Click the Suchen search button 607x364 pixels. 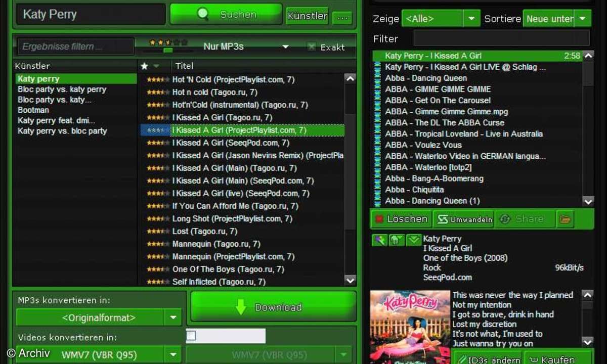226,15
